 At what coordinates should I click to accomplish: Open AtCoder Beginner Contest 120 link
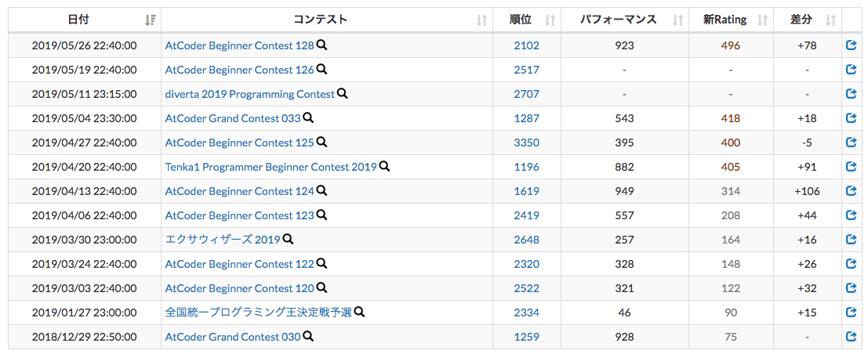pos(240,289)
